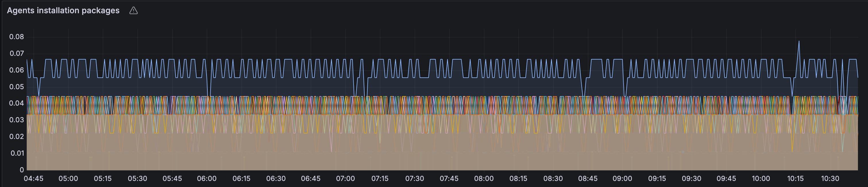This screenshot has width=868, height=187.
Task: Click the 0.05 y-axis value
Action: coord(16,87)
